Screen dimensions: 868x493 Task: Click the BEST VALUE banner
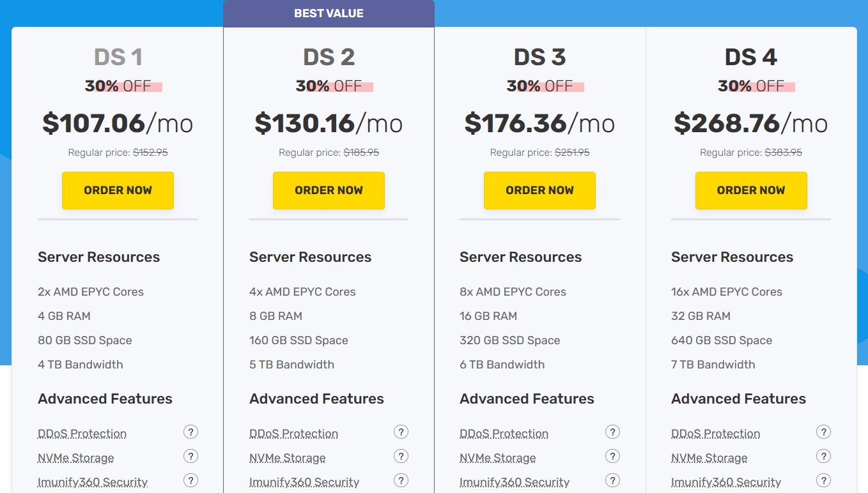pyautogui.click(x=329, y=13)
